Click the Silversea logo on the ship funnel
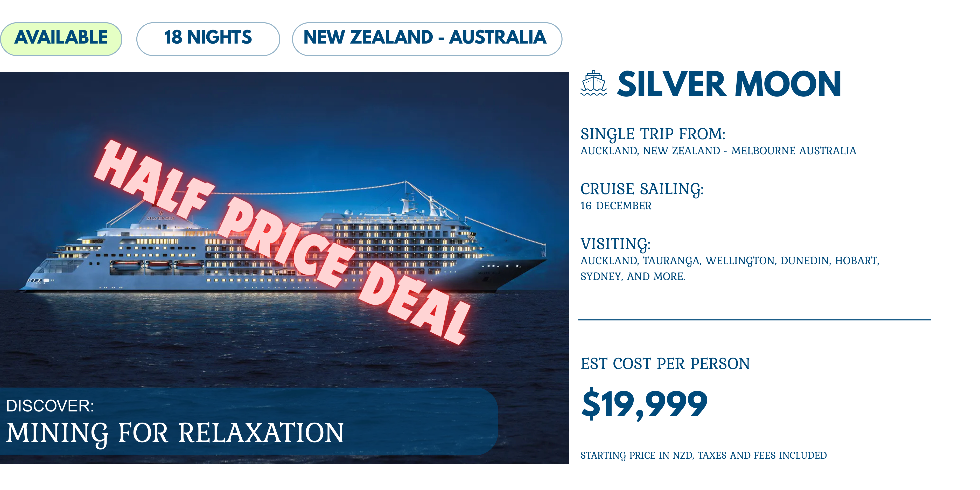This screenshot has width=980, height=490. [x=161, y=216]
